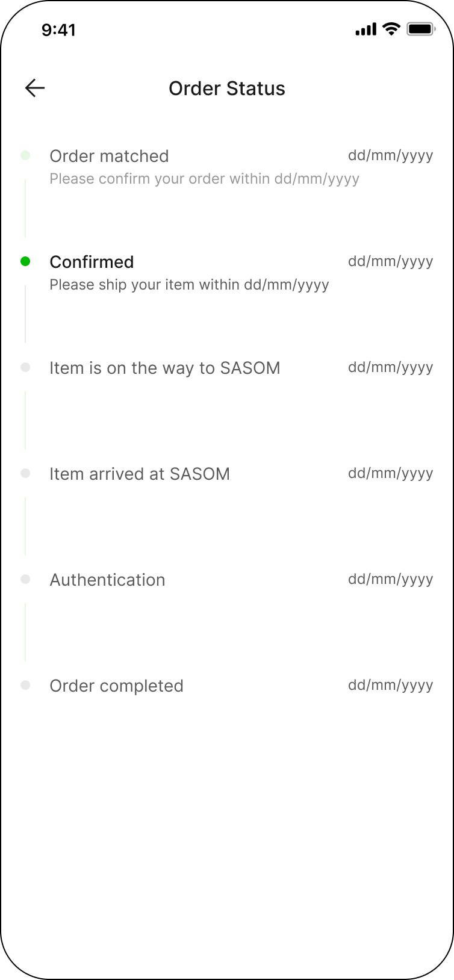
Task: Click the Order matched status dot
Action: coord(25,155)
